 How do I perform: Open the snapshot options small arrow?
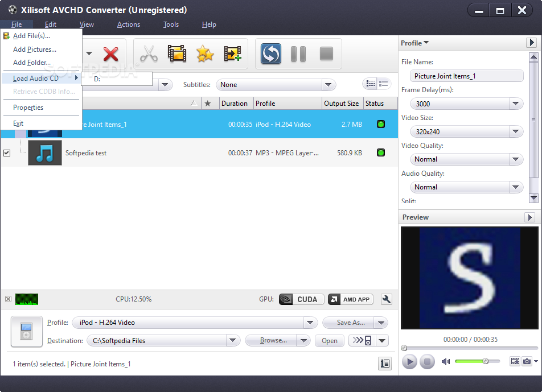click(536, 361)
